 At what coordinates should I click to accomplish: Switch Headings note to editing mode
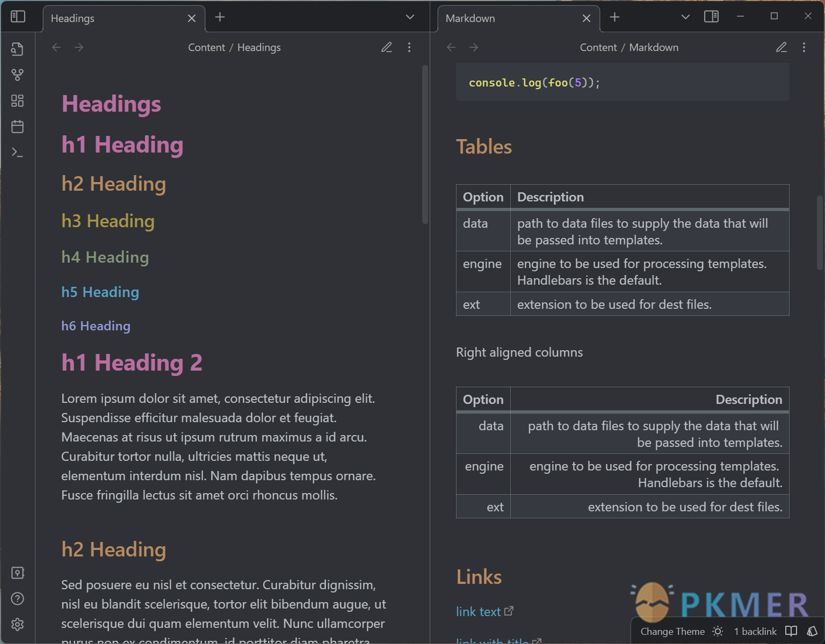(x=387, y=47)
